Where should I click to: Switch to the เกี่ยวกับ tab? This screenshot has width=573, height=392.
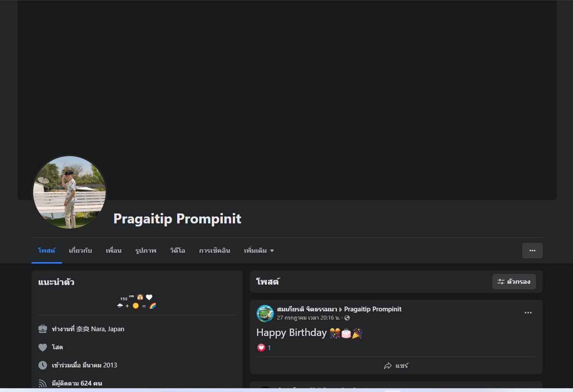(x=81, y=251)
